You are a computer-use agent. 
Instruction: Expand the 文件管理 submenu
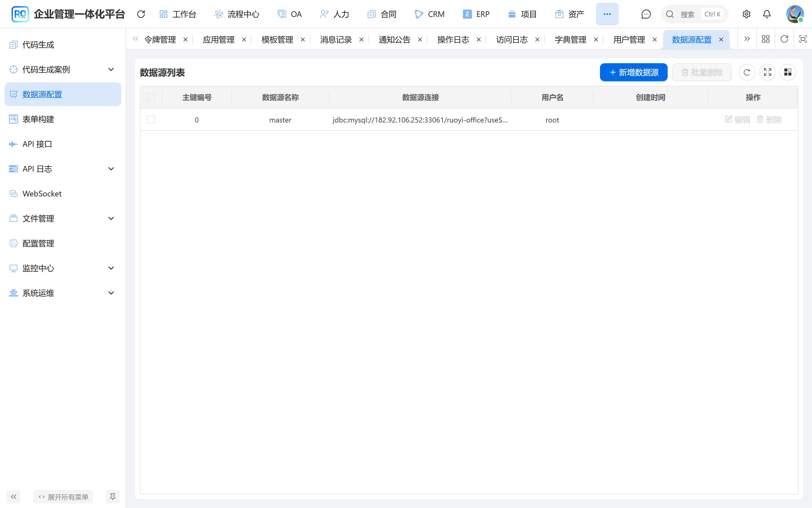[x=63, y=219]
